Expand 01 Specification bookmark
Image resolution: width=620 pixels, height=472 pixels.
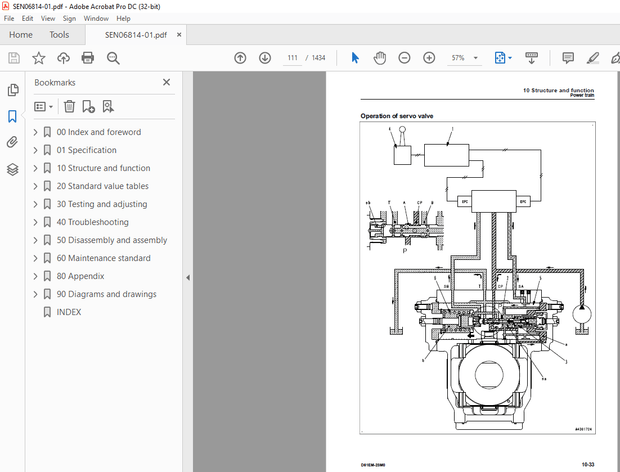click(35, 150)
